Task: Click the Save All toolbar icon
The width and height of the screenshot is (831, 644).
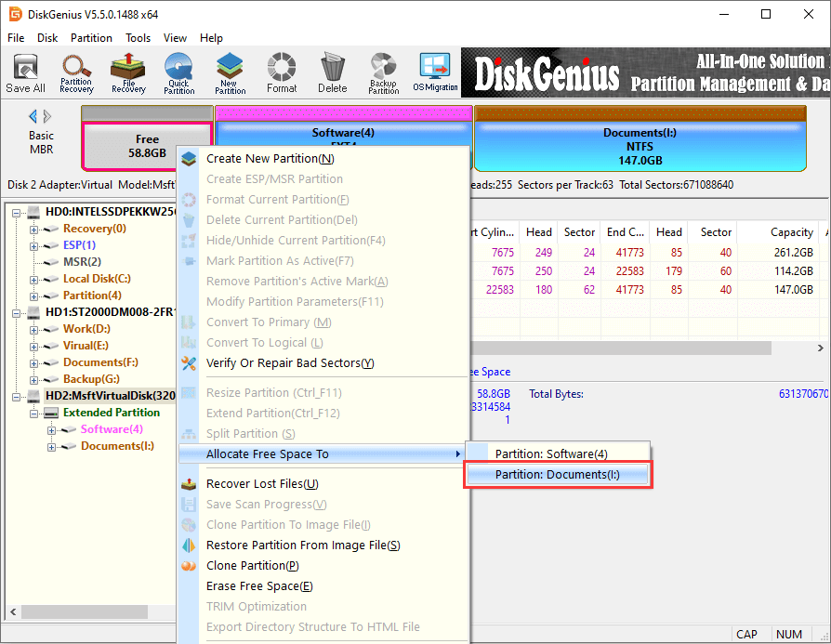Action: point(25,73)
